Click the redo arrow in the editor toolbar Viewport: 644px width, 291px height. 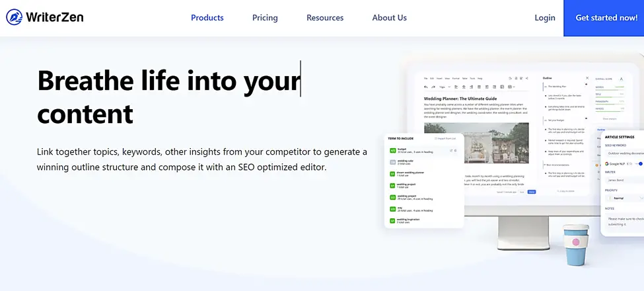coord(433,87)
